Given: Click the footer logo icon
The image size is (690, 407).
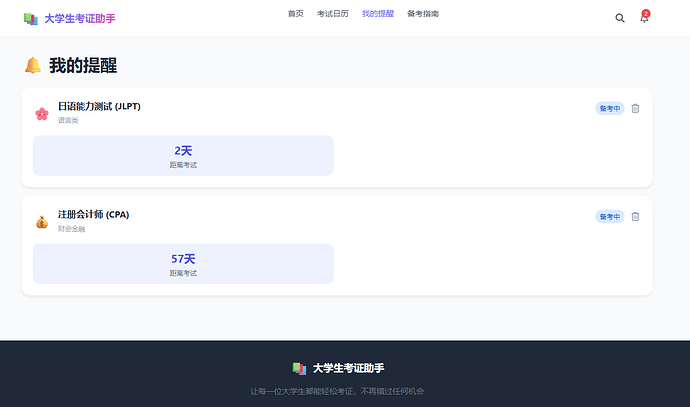Looking at the screenshot, I should 299,368.
